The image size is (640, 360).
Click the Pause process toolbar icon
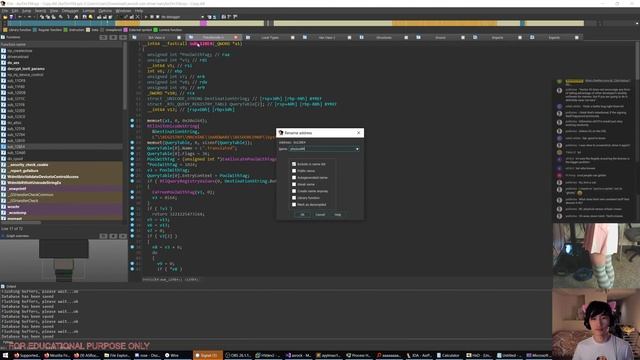152,17
